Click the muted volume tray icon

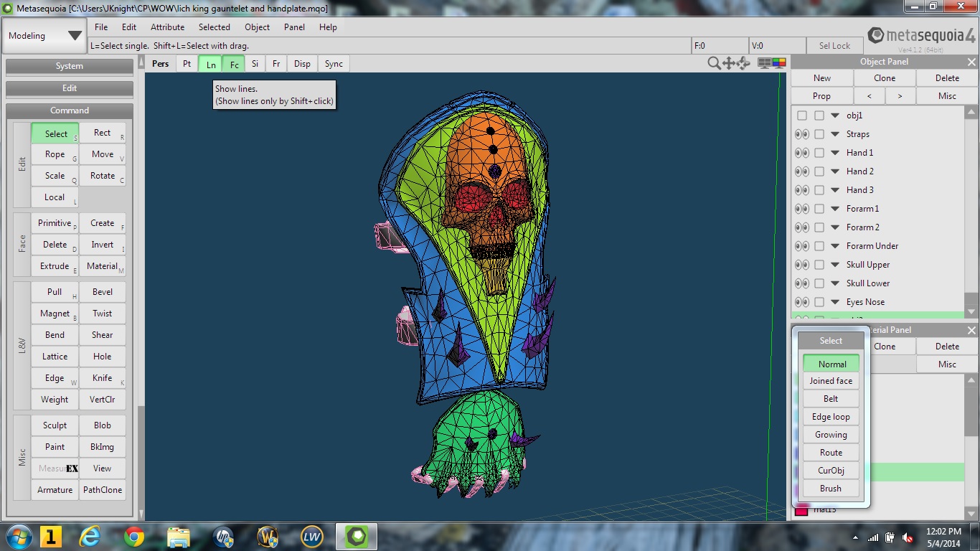click(x=908, y=537)
